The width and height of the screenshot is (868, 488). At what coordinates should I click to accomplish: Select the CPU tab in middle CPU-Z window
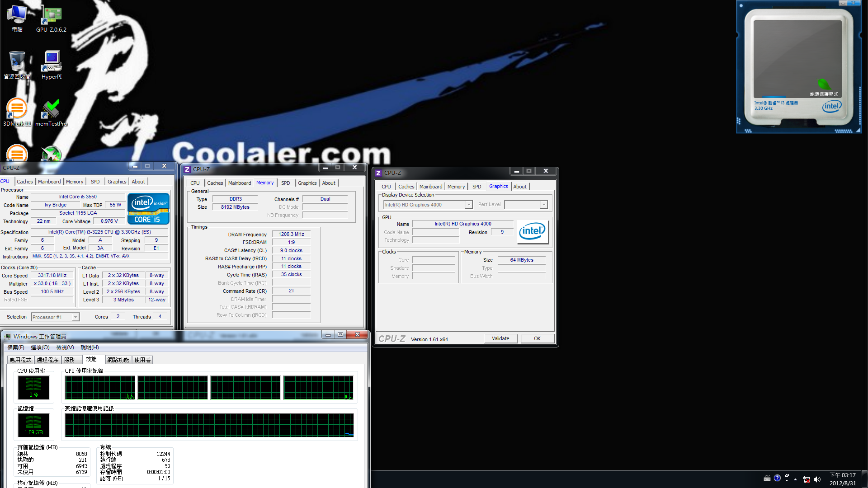pyautogui.click(x=195, y=183)
